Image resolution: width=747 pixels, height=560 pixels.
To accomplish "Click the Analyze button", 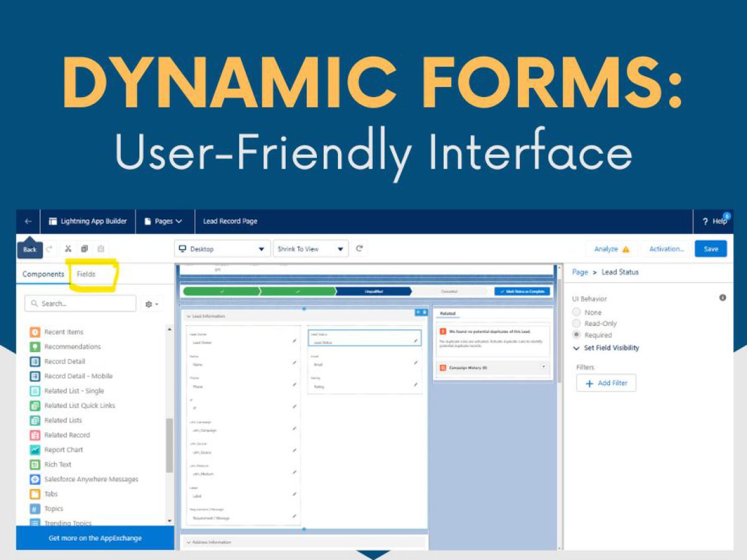I will pos(611,249).
